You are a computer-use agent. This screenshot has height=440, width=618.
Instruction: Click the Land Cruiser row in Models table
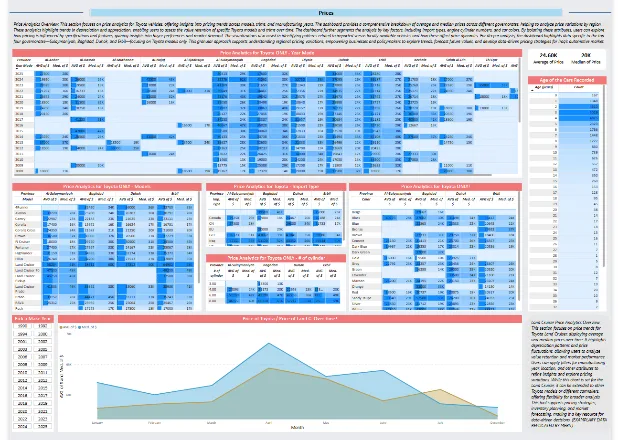click(x=104, y=265)
